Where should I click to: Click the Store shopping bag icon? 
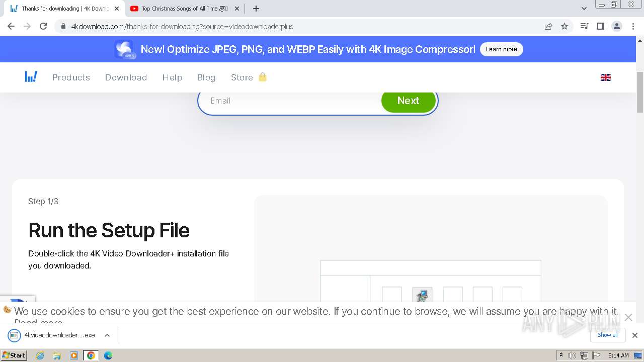click(x=262, y=77)
